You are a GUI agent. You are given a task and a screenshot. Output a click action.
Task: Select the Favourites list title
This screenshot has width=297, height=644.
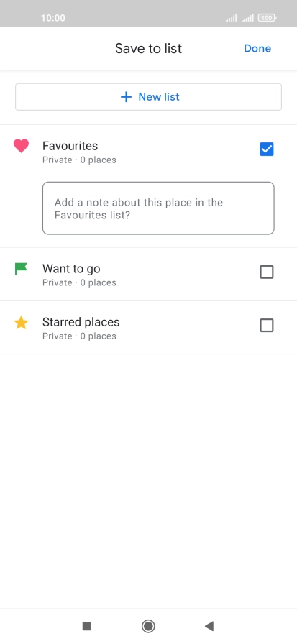pos(70,146)
